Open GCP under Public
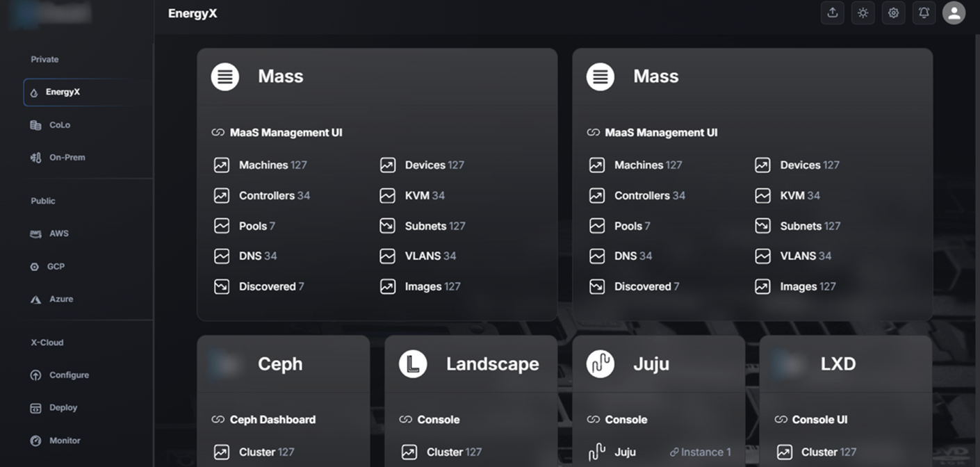Screen dimensions: 980x467 tap(47, 267)
